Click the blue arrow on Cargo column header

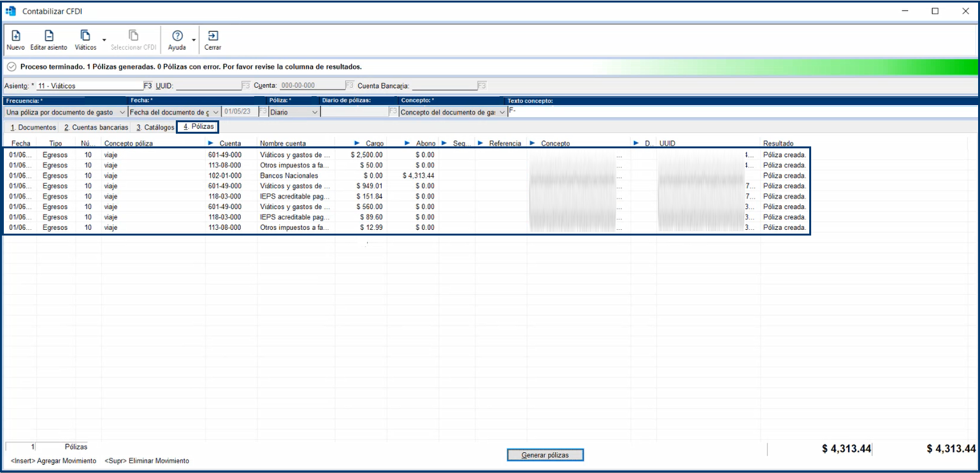tap(357, 143)
